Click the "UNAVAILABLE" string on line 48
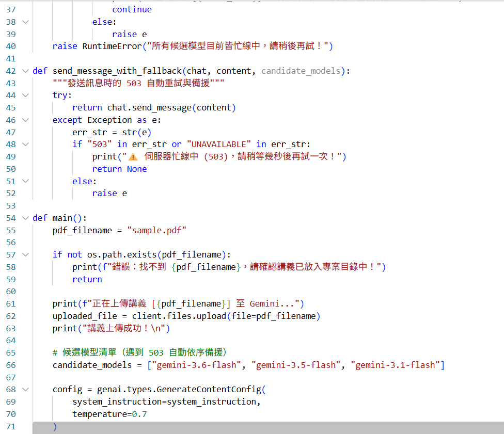The width and height of the screenshot is (504, 434). pyautogui.click(x=219, y=144)
